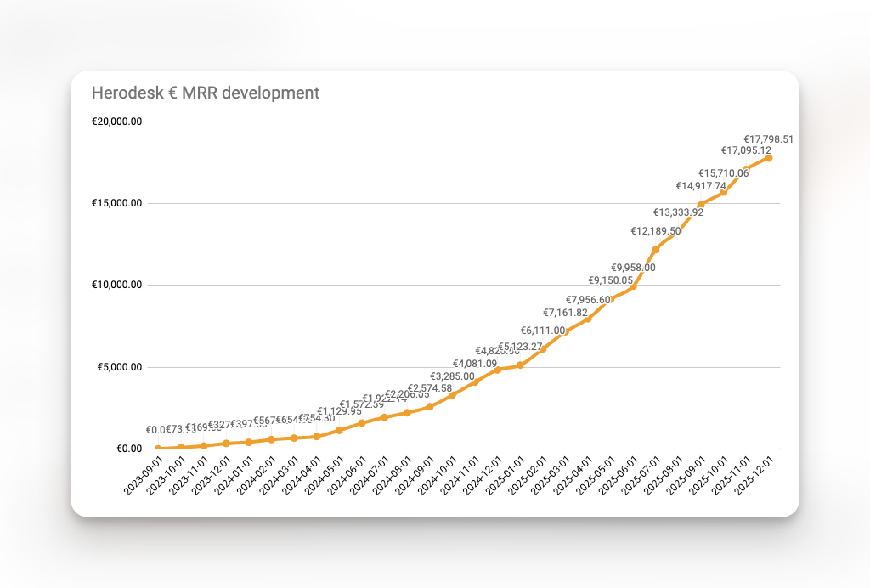Select the 2023-09-01 x-axis date label
The width and height of the screenshot is (870, 588).
coord(143,477)
